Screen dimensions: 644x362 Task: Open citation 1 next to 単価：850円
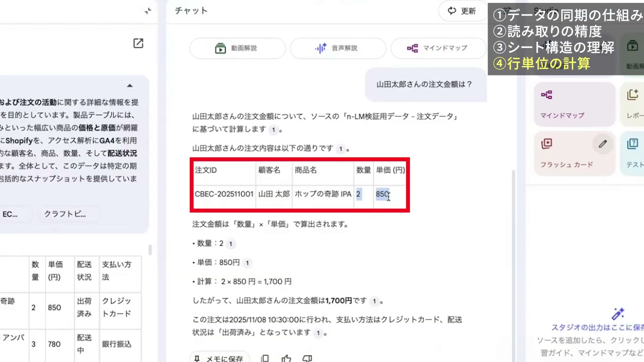point(247,263)
